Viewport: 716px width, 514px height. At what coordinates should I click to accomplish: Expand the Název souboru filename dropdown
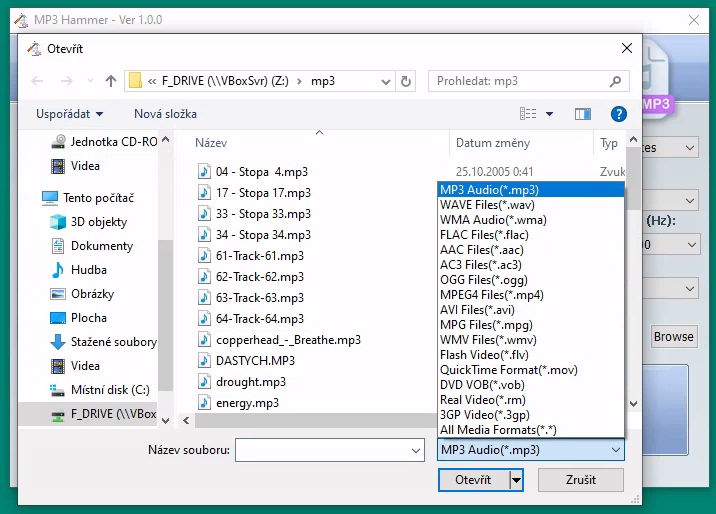[416, 451]
